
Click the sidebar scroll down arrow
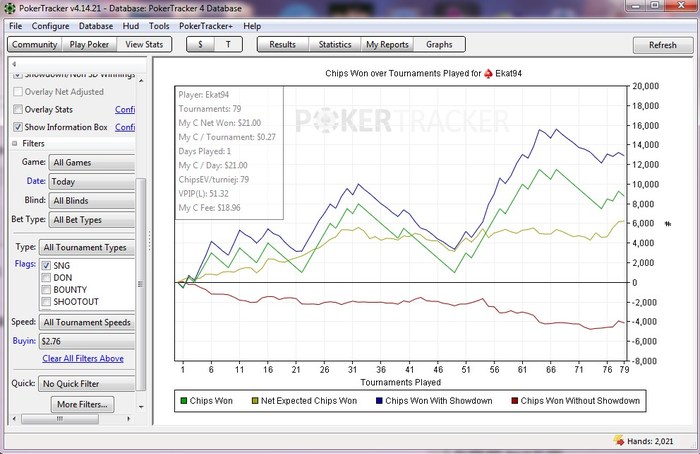141,407
